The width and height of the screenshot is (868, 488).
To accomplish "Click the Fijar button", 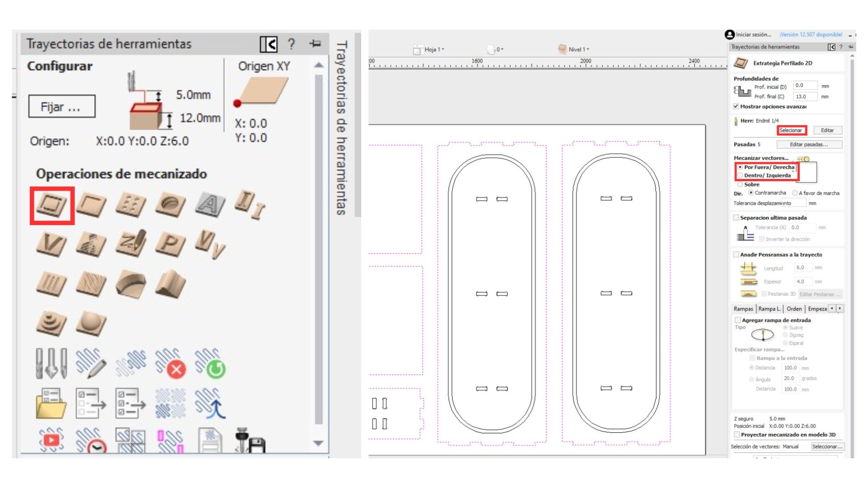I will point(61,107).
